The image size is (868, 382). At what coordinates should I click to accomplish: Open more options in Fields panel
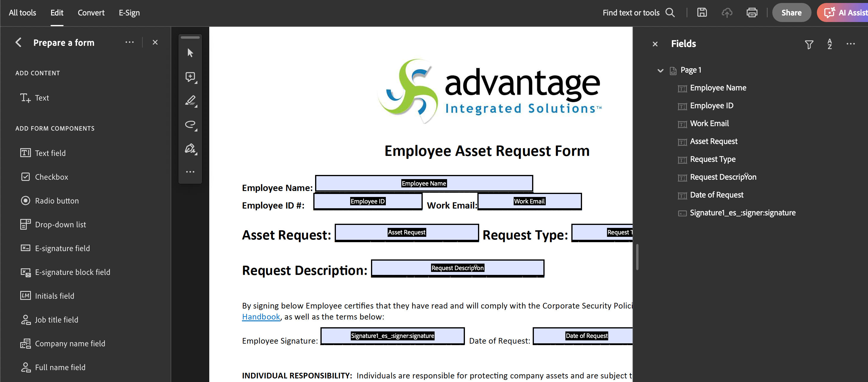click(850, 44)
